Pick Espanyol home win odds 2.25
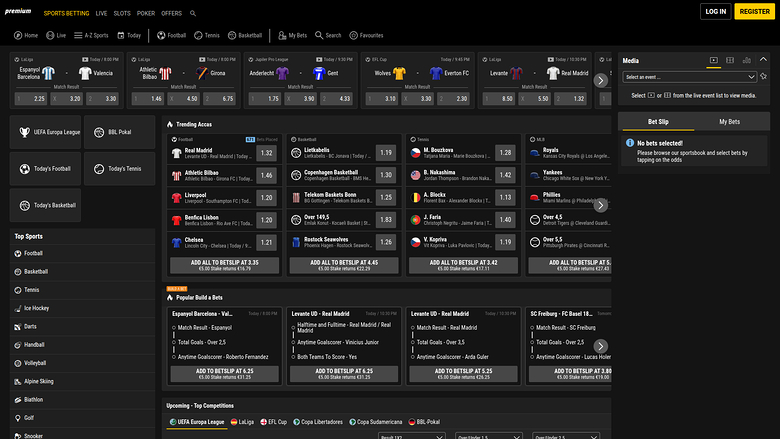780x439 pixels. [31, 99]
